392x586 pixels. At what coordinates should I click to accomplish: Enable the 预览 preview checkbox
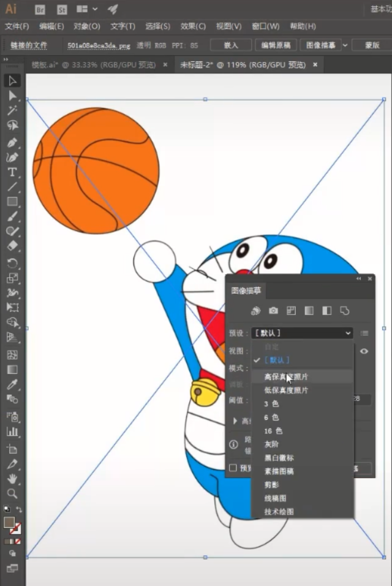(x=233, y=468)
